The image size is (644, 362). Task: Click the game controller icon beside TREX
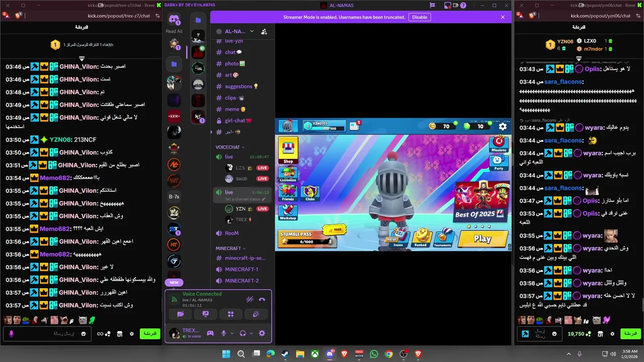(x=210, y=333)
